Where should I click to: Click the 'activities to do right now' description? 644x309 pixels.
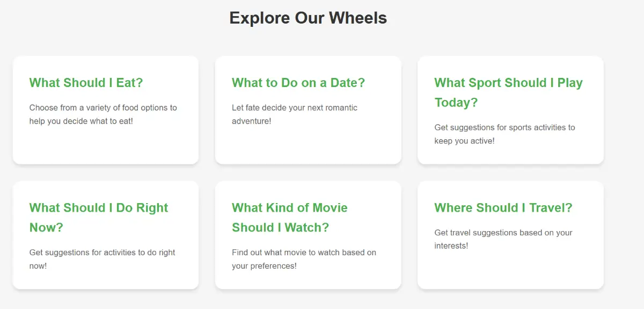[102, 259]
